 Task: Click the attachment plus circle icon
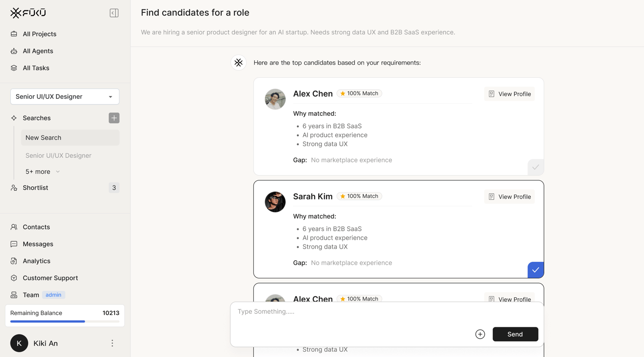480,334
